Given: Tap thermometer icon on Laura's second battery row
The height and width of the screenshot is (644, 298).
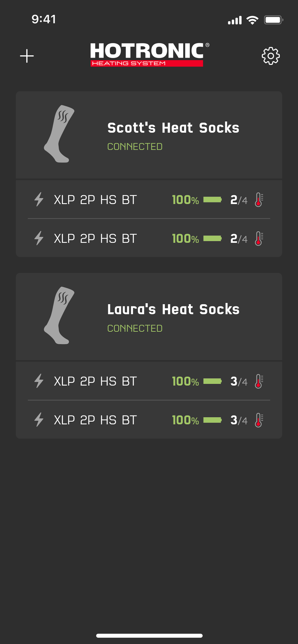Looking at the screenshot, I should pyautogui.click(x=259, y=420).
